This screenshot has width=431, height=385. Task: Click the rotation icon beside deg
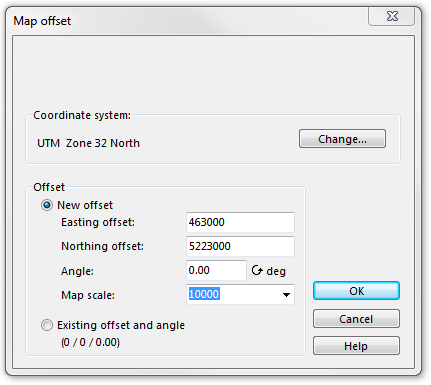tap(257, 270)
